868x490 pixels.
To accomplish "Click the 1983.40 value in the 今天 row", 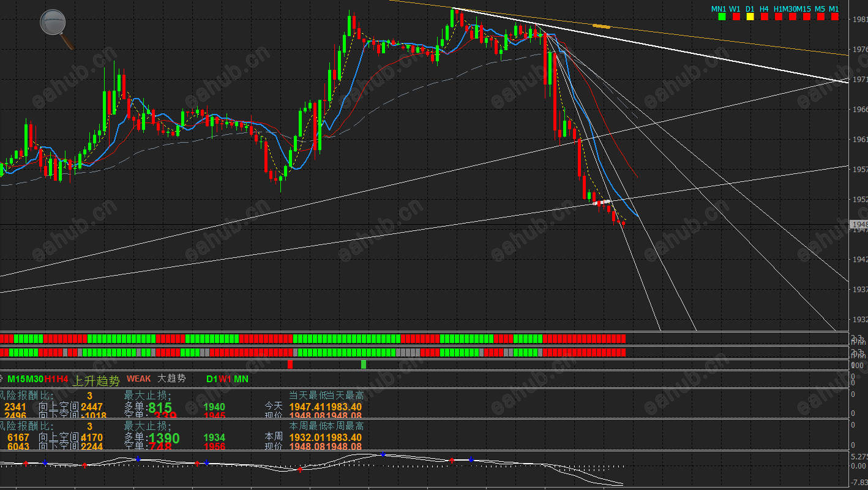I will (x=343, y=407).
